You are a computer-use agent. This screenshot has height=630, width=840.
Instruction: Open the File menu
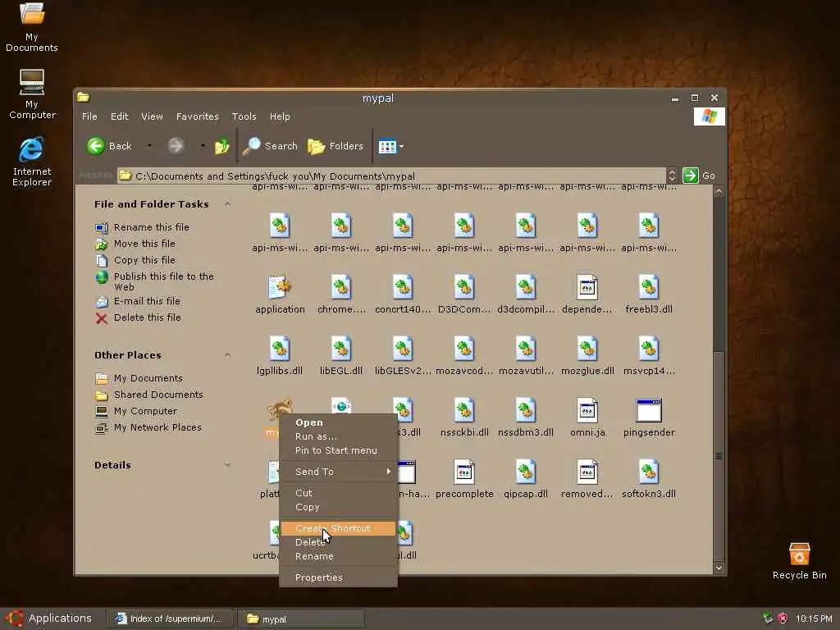click(x=89, y=116)
